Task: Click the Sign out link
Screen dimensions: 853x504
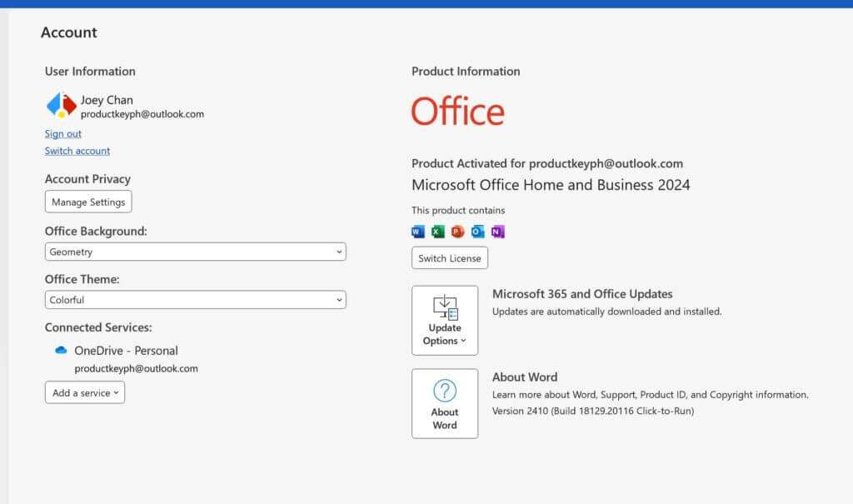Action: point(63,134)
